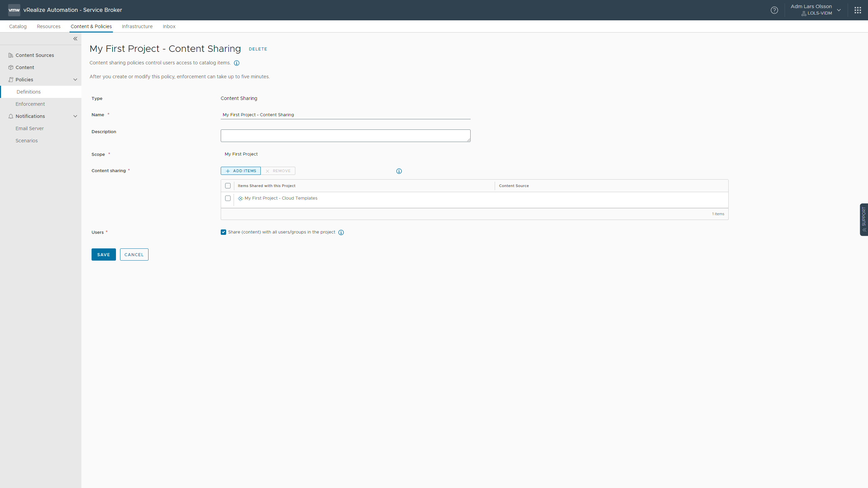This screenshot has width=868, height=488.
Task: Toggle the select-all checkbox in table header
Action: click(228, 186)
